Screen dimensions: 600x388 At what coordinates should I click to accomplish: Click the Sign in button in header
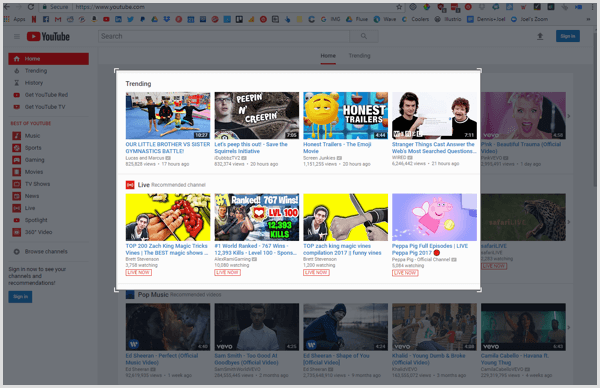pos(568,36)
